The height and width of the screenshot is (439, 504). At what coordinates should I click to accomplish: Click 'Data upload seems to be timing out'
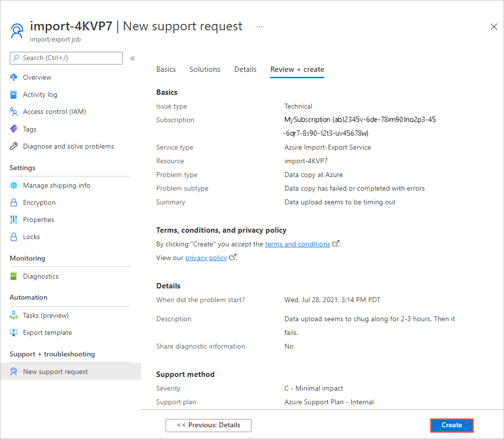point(340,202)
